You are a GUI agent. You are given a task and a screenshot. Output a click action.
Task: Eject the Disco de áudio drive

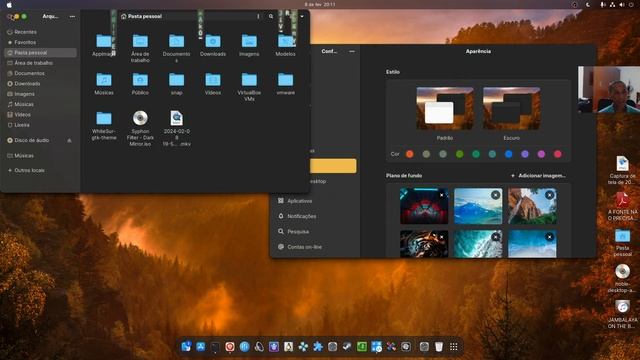69,140
